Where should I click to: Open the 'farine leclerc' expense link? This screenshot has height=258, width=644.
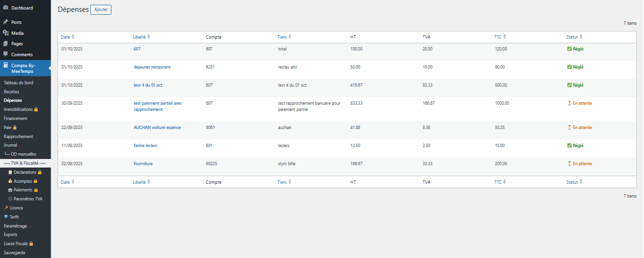tap(146, 146)
